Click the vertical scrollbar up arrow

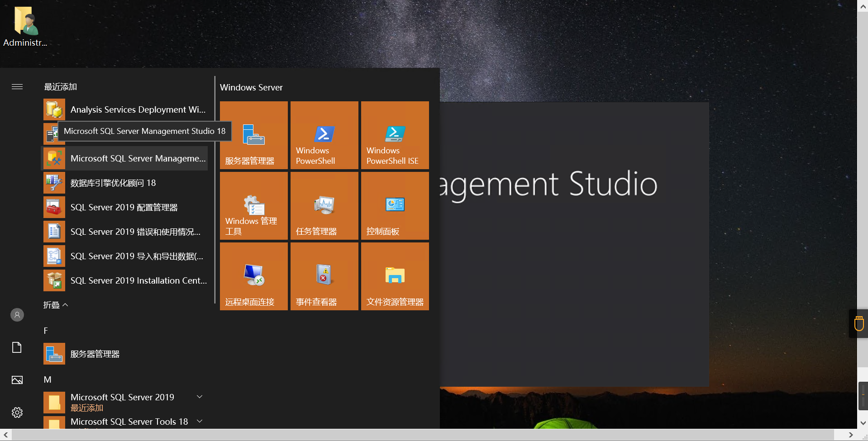pyautogui.click(x=863, y=5)
